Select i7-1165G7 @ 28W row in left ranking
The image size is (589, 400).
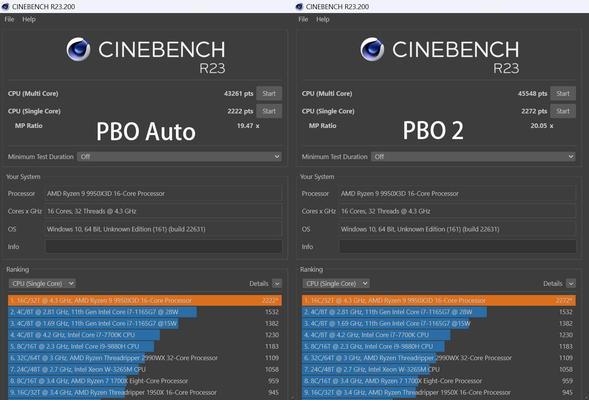[145, 312]
